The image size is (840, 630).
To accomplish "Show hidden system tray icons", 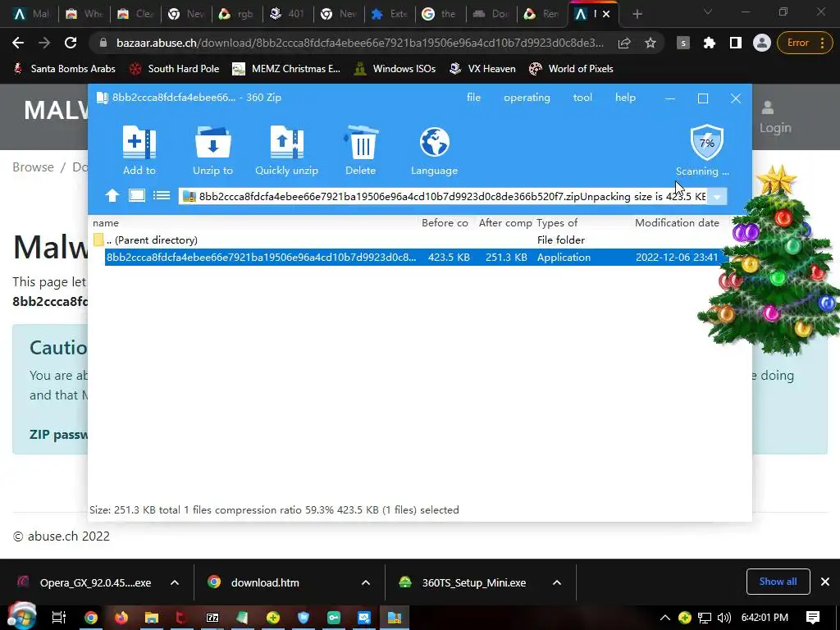I will [x=664, y=618].
